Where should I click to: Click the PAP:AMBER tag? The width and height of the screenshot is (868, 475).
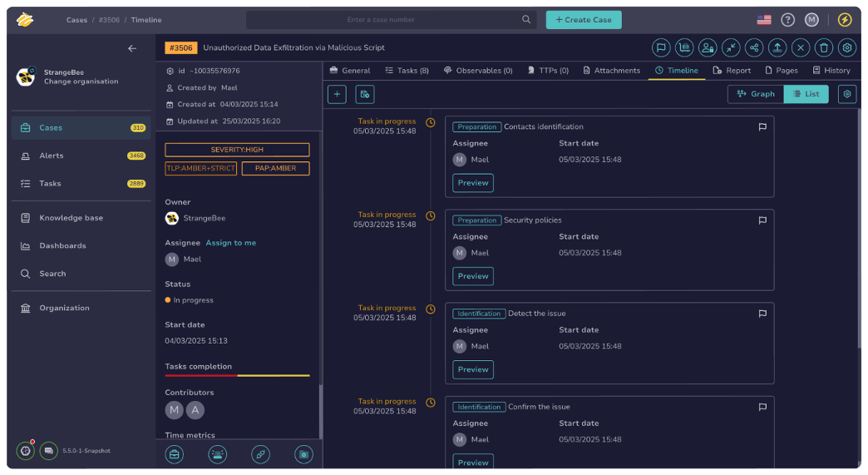pos(276,168)
